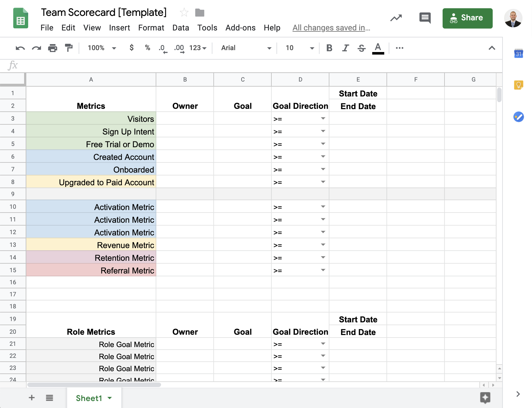This screenshot has height=408, width=532.
Task: Click the green Share button
Action: coord(467,18)
